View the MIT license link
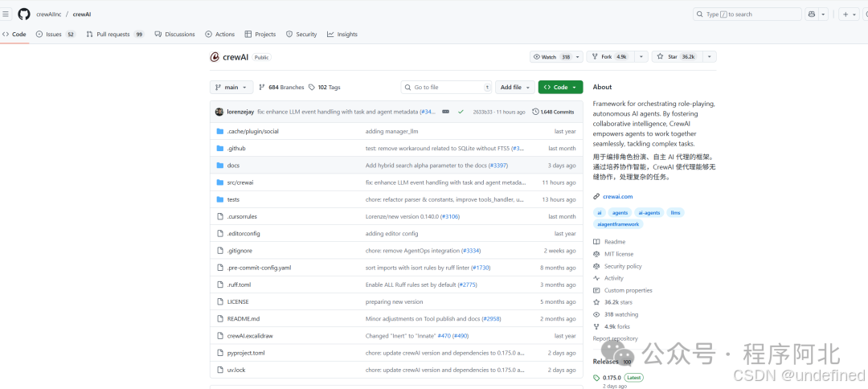Screen dimensions: 868x389 coord(612,254)
